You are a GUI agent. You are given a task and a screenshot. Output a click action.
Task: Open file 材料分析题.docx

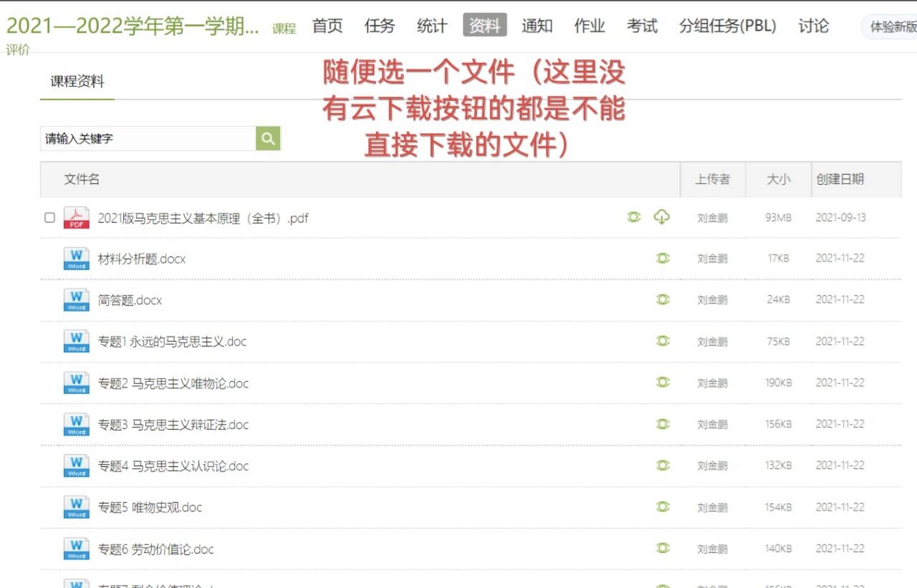pyautogui.click(x=142, y=259)
